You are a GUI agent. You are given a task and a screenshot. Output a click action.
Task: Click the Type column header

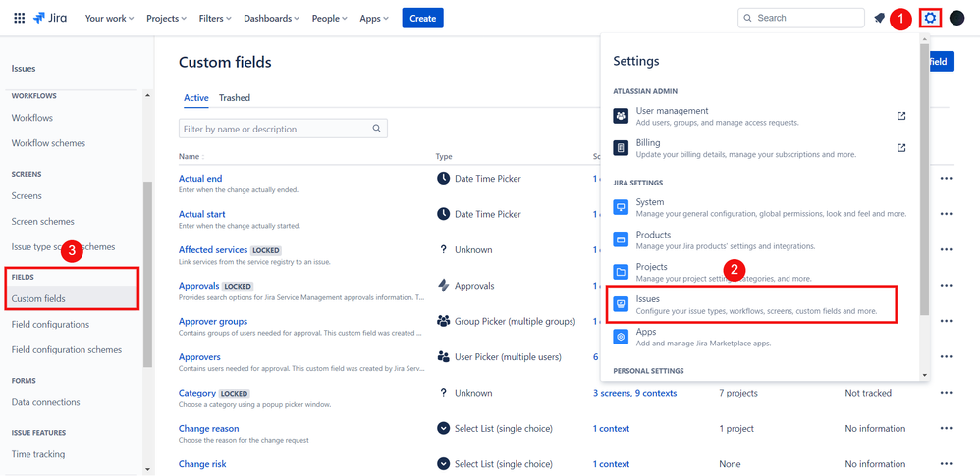pyautogui.click(x=444, y=157)
